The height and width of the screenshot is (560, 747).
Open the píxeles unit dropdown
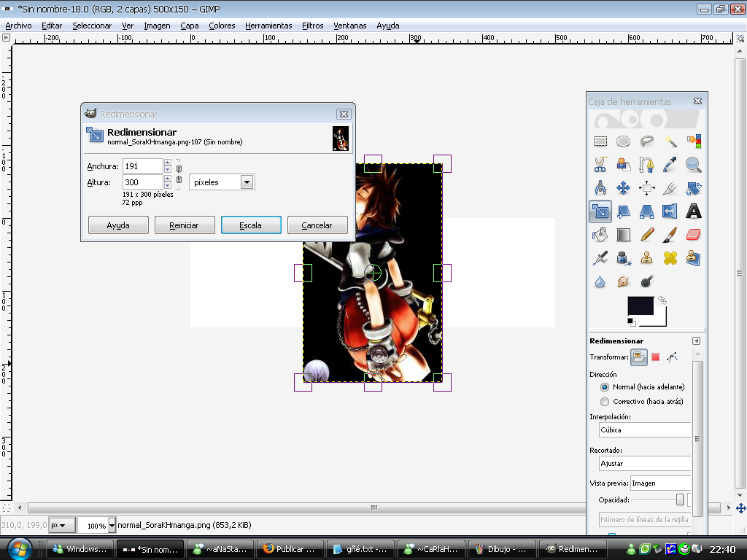pos(222,182)
